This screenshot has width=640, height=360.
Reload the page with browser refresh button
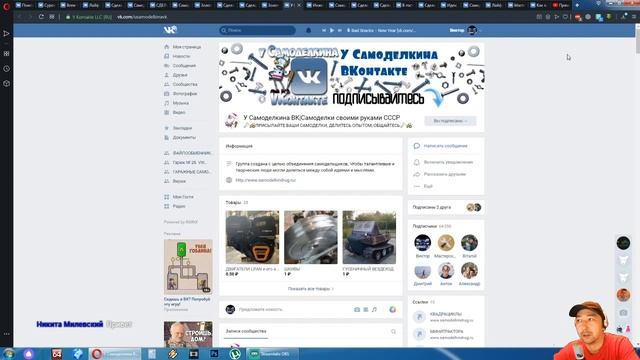[41, 17]
